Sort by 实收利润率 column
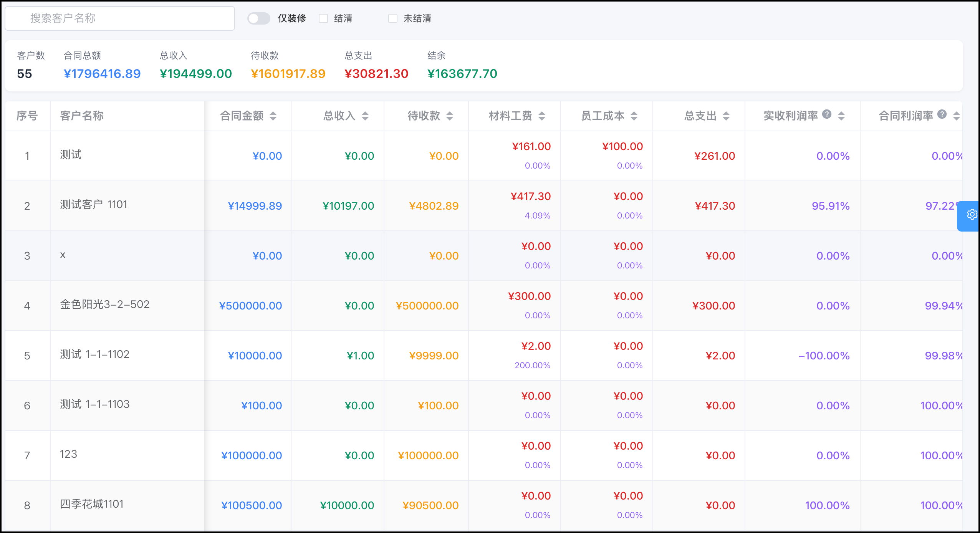Screen dimensions: 980x533 click(x=841, y=116)
